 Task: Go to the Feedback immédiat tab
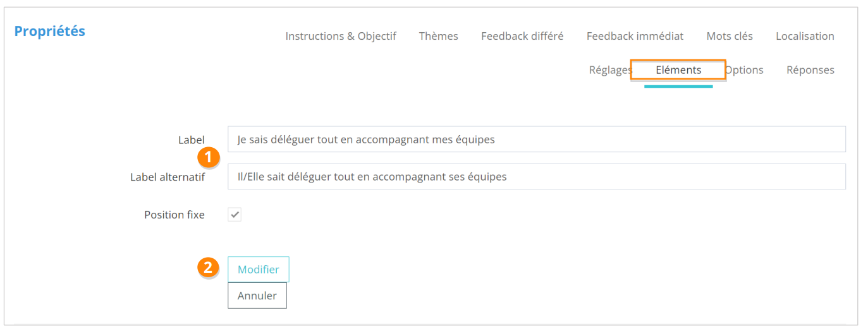(x=635, y=36)
